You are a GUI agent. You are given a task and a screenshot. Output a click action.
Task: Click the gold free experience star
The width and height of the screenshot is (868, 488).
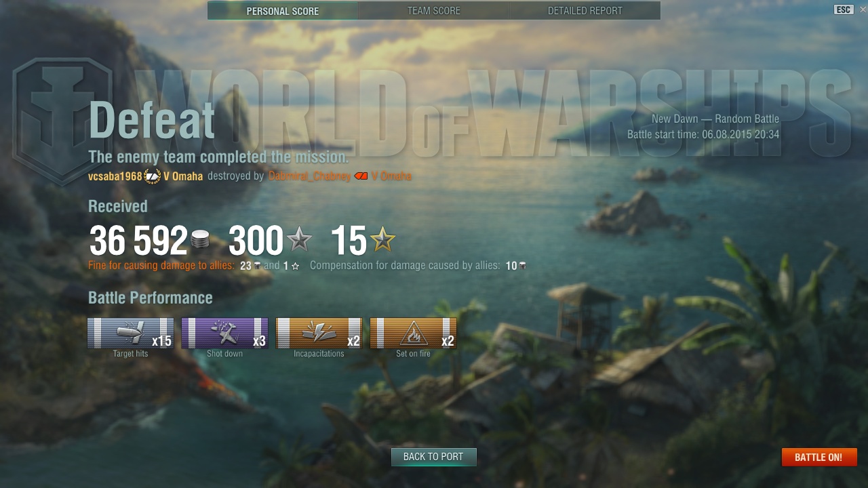point(382,239)
